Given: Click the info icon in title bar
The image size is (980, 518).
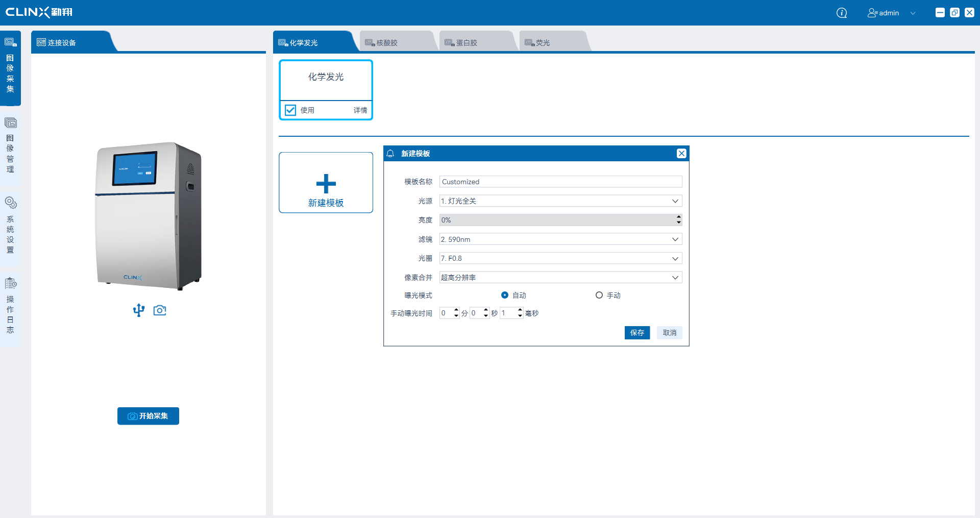Looking at the screenshot, I should click(x=842, y=13).
